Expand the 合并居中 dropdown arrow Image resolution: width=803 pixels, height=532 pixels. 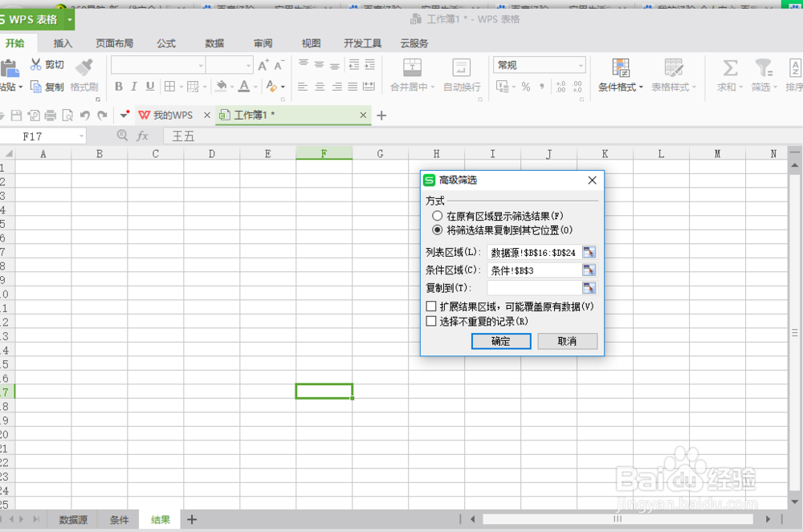432,87
